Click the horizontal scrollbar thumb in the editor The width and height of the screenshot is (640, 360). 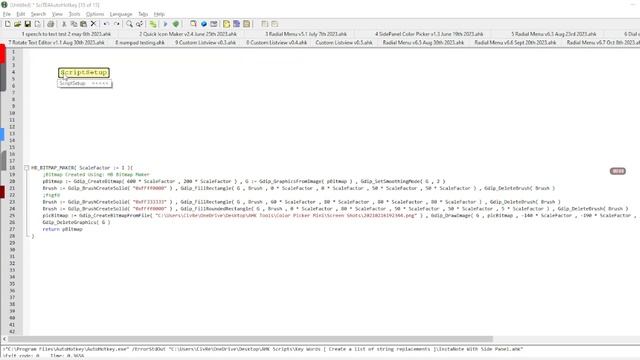click(251, 339)
